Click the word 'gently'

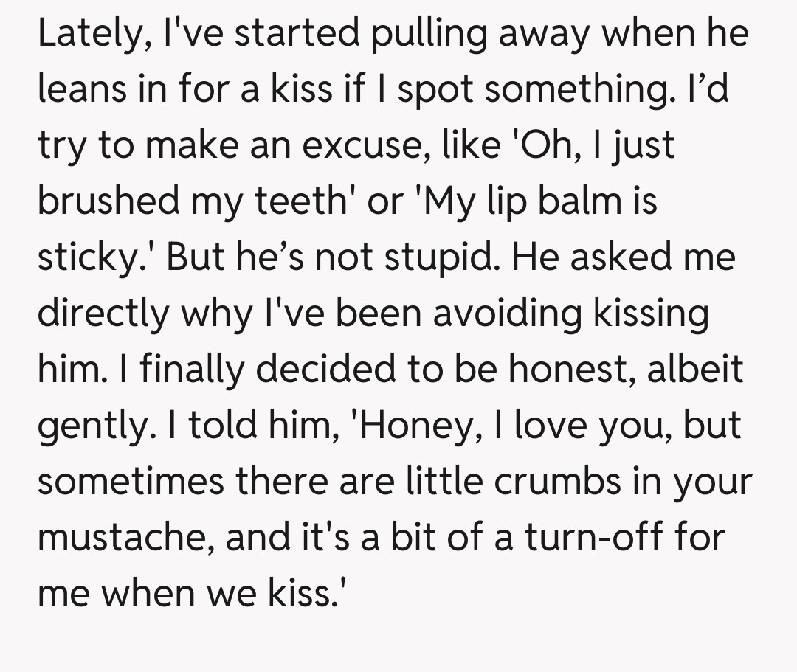89,423
